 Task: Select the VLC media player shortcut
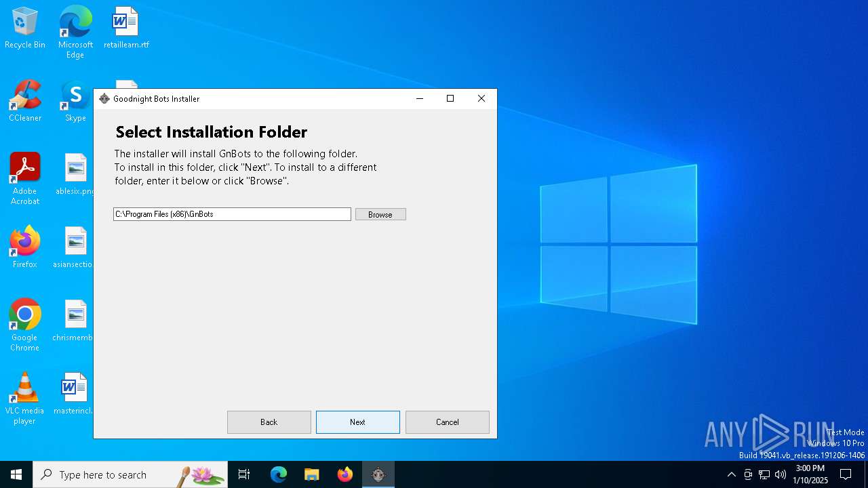(25, 398)
